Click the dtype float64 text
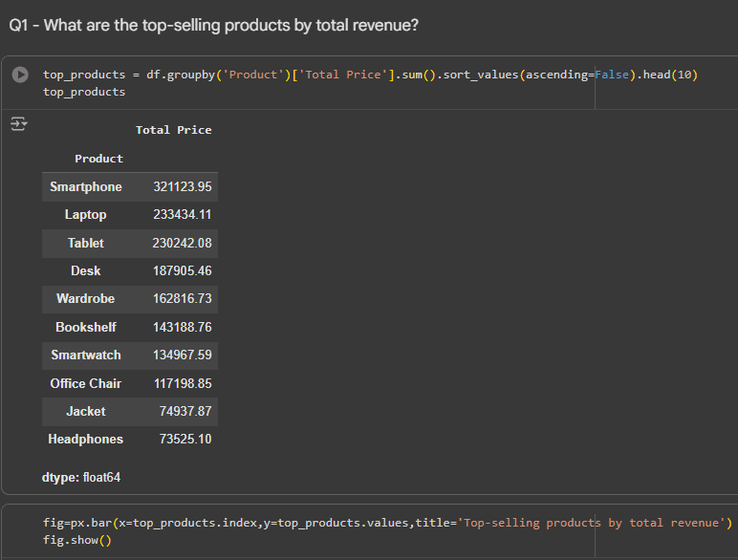Viewport: 738px width, 560px height. click(81, 477)
